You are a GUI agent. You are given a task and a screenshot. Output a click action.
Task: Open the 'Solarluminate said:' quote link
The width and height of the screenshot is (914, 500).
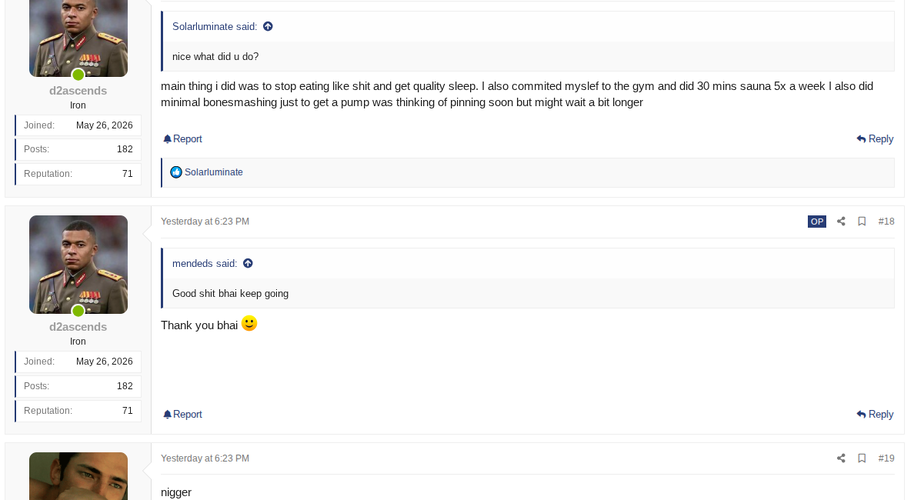[x=215, y=26]
